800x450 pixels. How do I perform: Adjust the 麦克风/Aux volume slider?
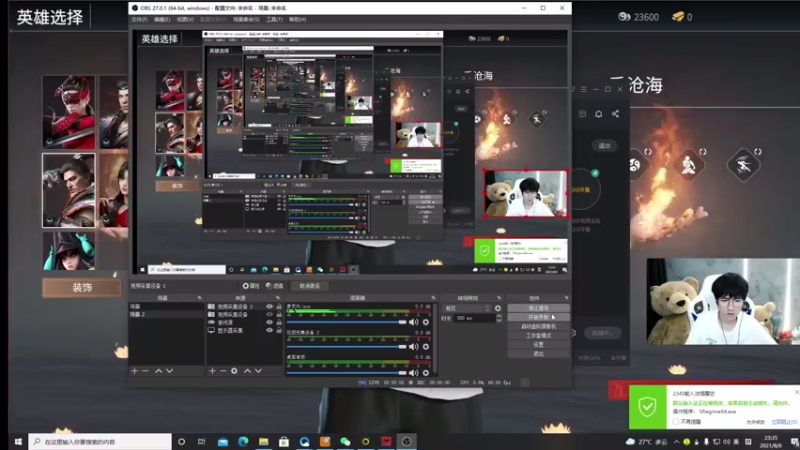coord(346,322)
